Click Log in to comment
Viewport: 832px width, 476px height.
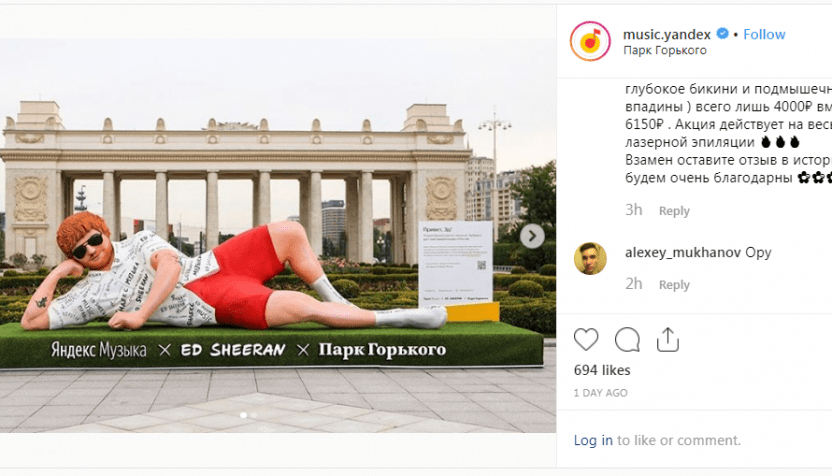[x=593, y=440]
